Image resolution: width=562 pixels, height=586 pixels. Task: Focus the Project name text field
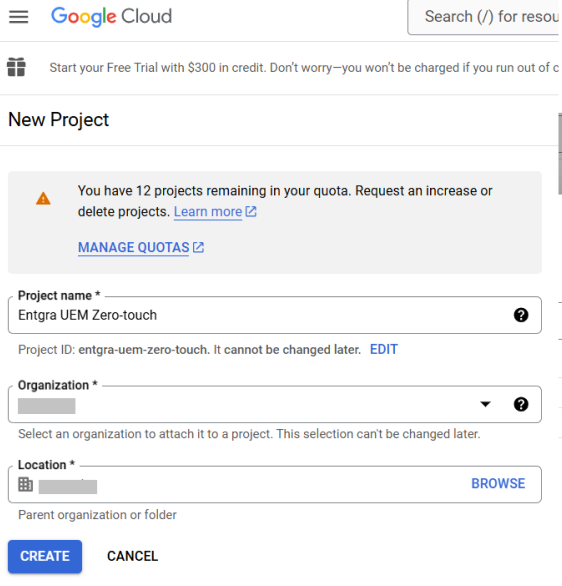[275, 315]
